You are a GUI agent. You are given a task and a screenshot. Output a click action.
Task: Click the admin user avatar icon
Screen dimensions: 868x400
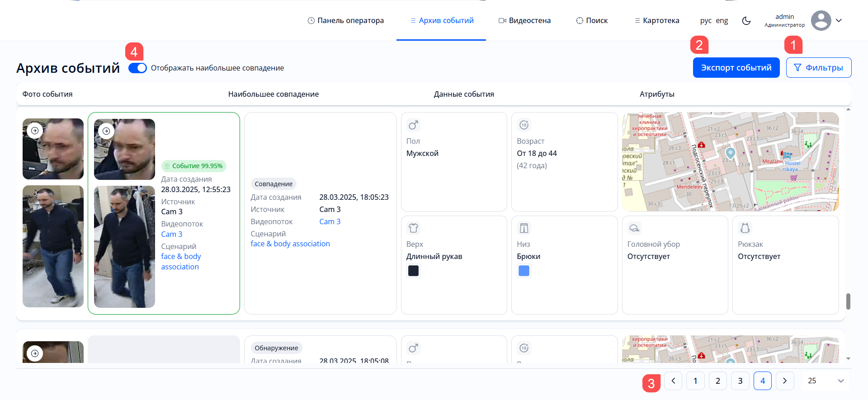(821, 21)
